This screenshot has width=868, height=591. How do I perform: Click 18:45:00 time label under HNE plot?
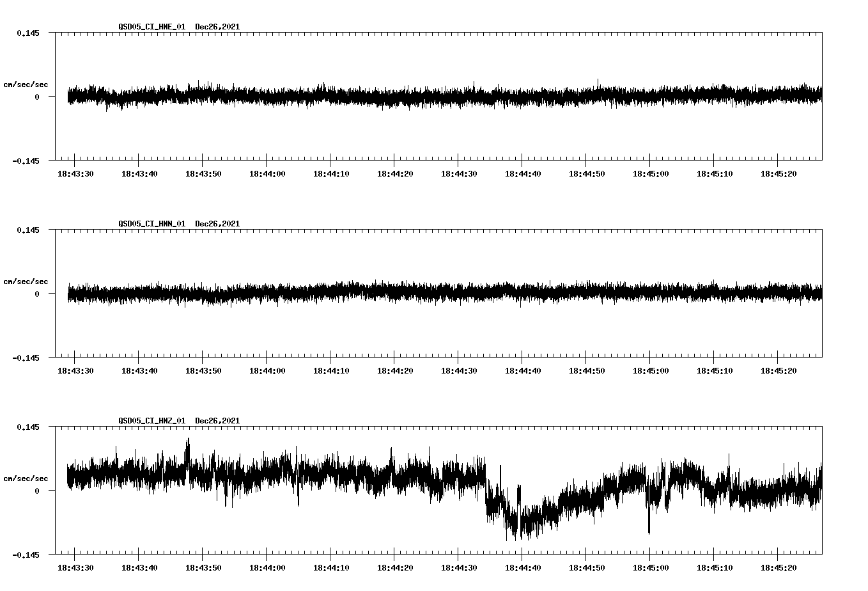651,174
